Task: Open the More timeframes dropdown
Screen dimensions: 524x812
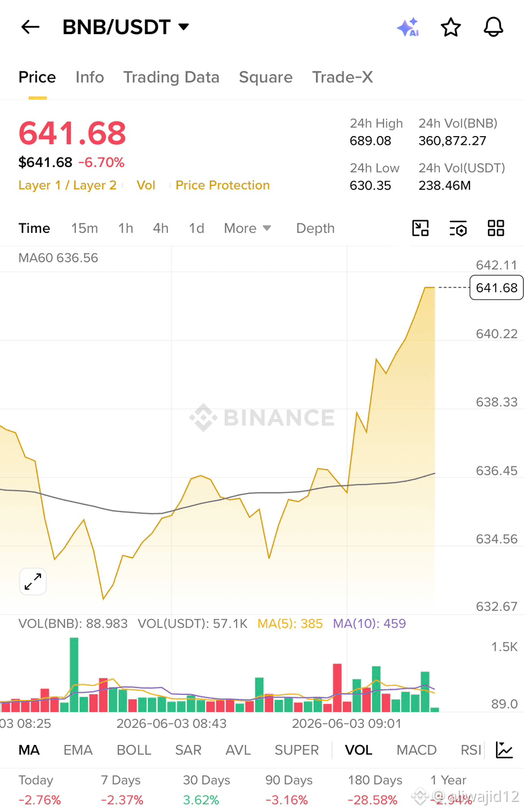Action: (247, 228)
